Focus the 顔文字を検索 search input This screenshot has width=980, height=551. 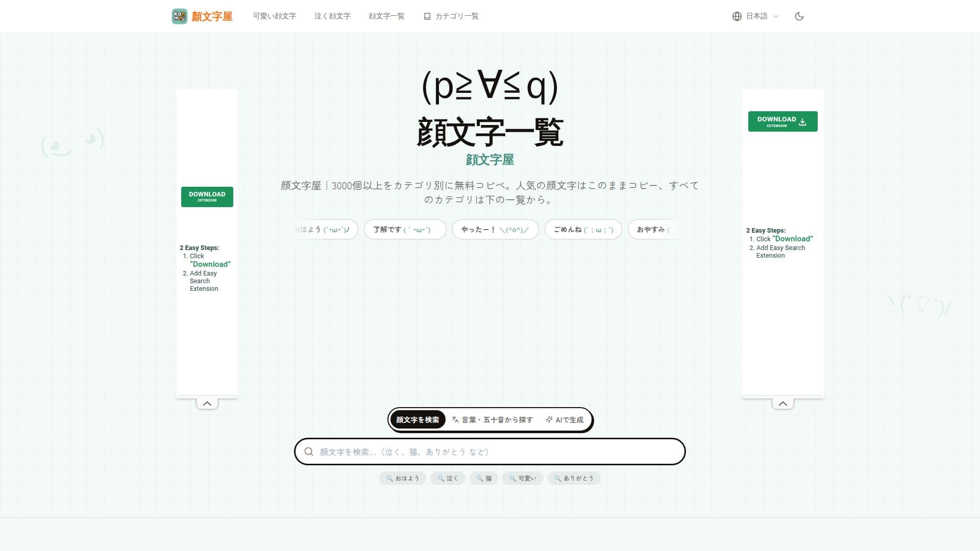click(490, 452)
